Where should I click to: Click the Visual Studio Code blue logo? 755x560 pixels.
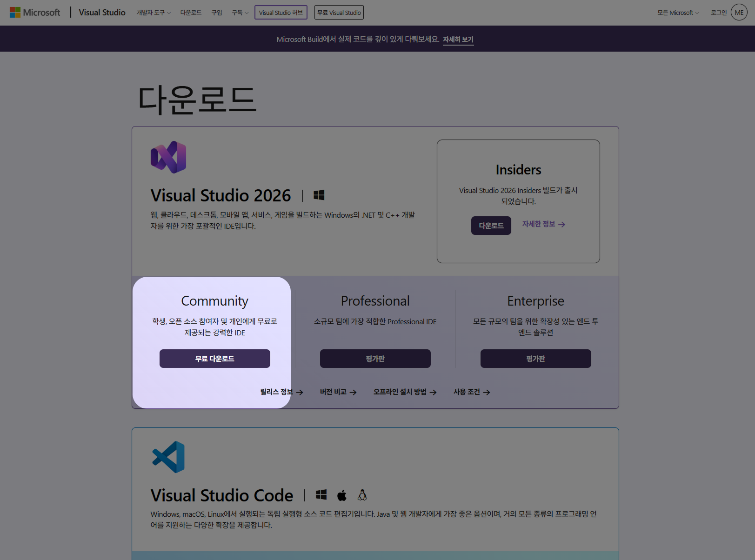[x=168, y=457]
